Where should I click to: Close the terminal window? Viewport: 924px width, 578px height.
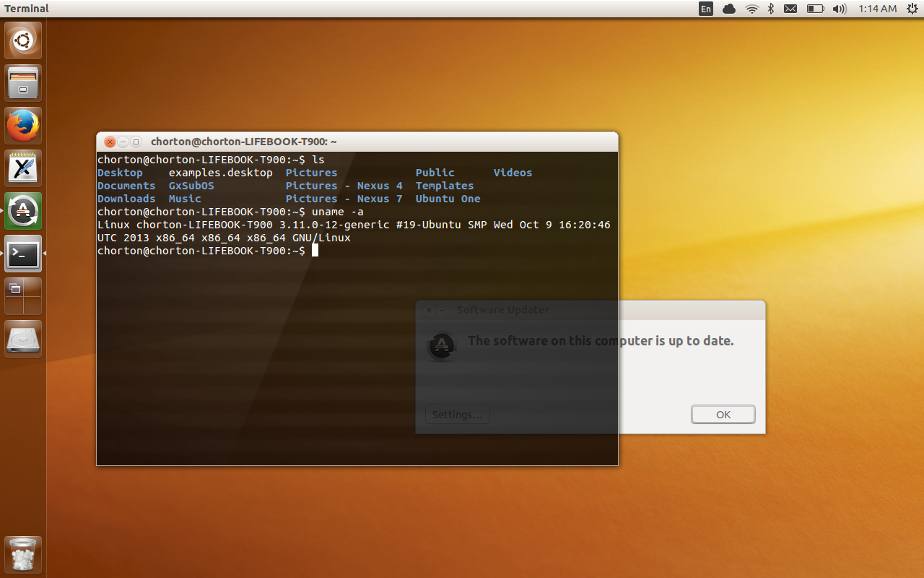[x=110, y=142]
